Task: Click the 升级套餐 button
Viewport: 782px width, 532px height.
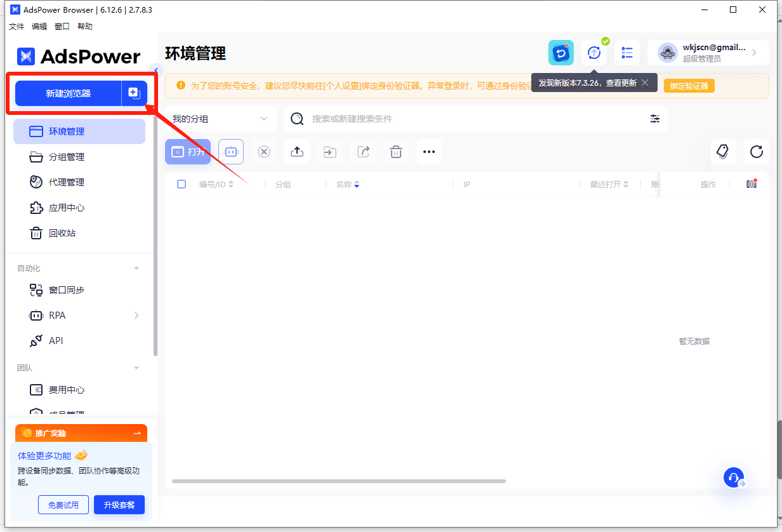Action: tap(119, 505)
